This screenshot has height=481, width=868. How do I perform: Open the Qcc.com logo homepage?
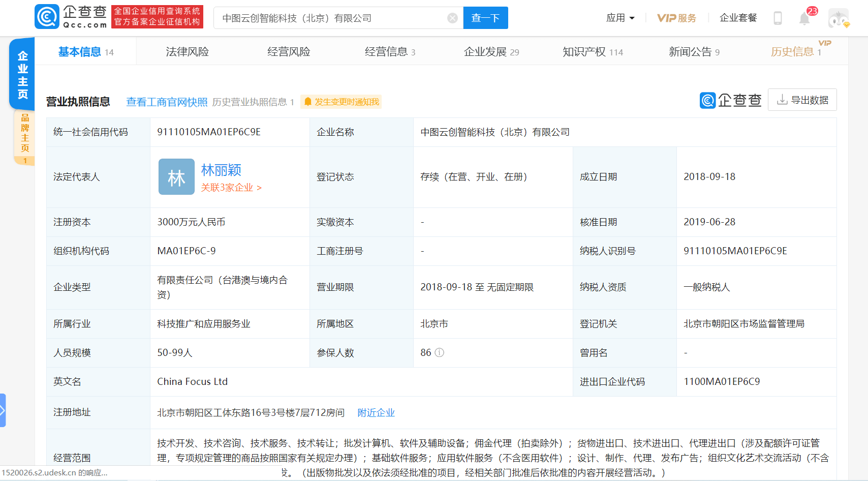coord(71,17)
